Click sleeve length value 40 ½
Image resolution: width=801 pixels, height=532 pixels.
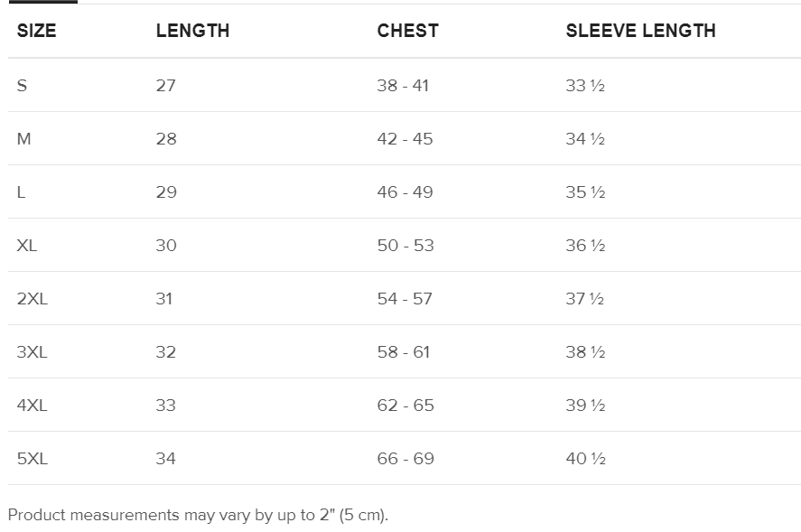point(585,459)
